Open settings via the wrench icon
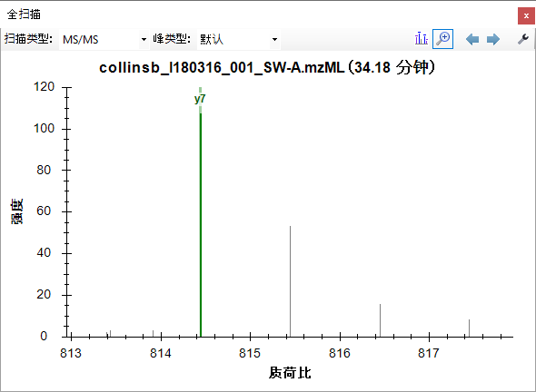Viewport: 536px width, 392px height. pyautogui.click(x=523, y=39)
